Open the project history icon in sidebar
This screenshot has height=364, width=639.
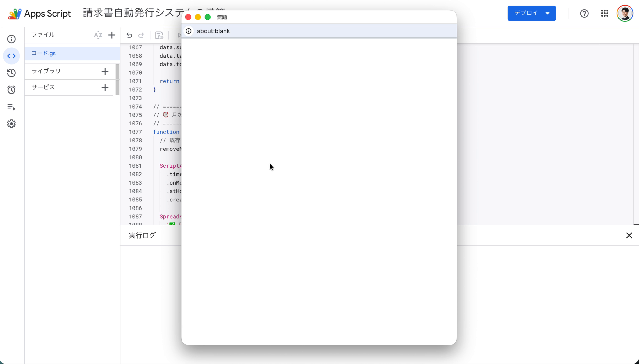pos(11,73)
